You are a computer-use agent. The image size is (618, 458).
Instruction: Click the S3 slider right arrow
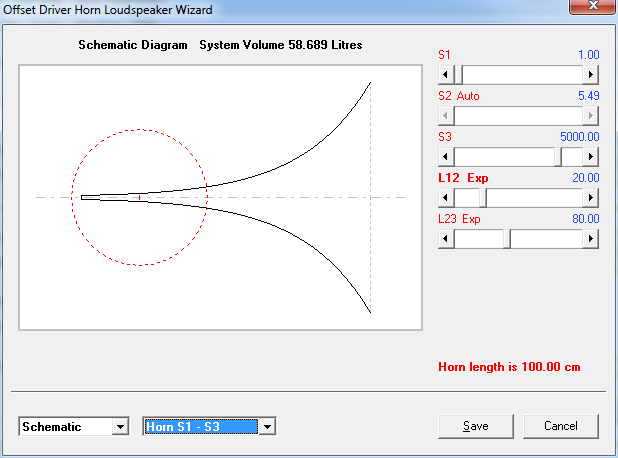(x=590, y=156)
